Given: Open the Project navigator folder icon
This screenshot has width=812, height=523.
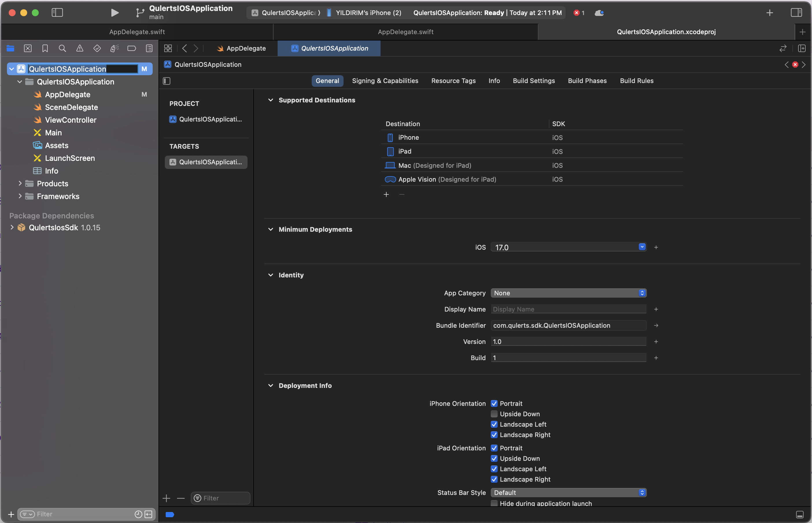Looking at the screenshot, I should [x=10, y=48].
